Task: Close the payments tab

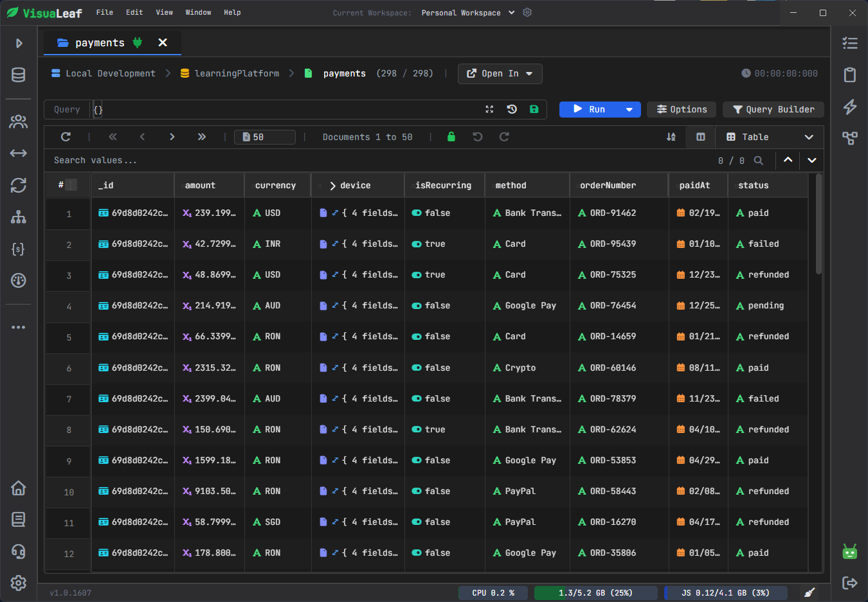Action: [x=163, y=42]
